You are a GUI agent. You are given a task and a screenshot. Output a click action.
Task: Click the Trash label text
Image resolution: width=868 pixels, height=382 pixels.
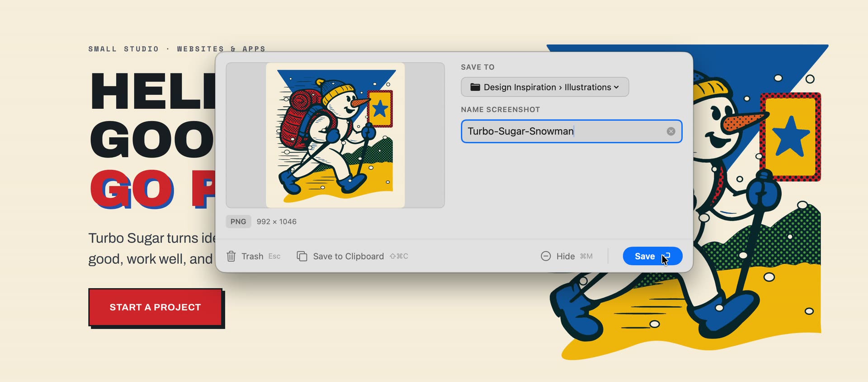[x=252, y=256]
